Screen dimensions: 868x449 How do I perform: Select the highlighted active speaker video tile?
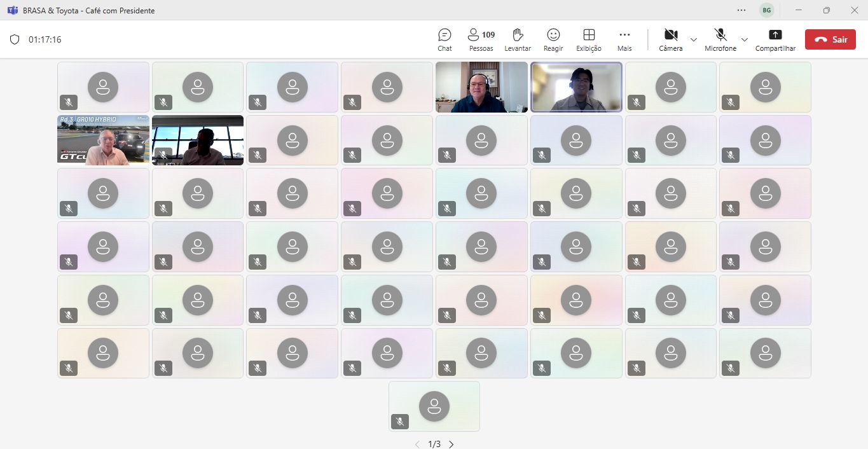[576, 87]
